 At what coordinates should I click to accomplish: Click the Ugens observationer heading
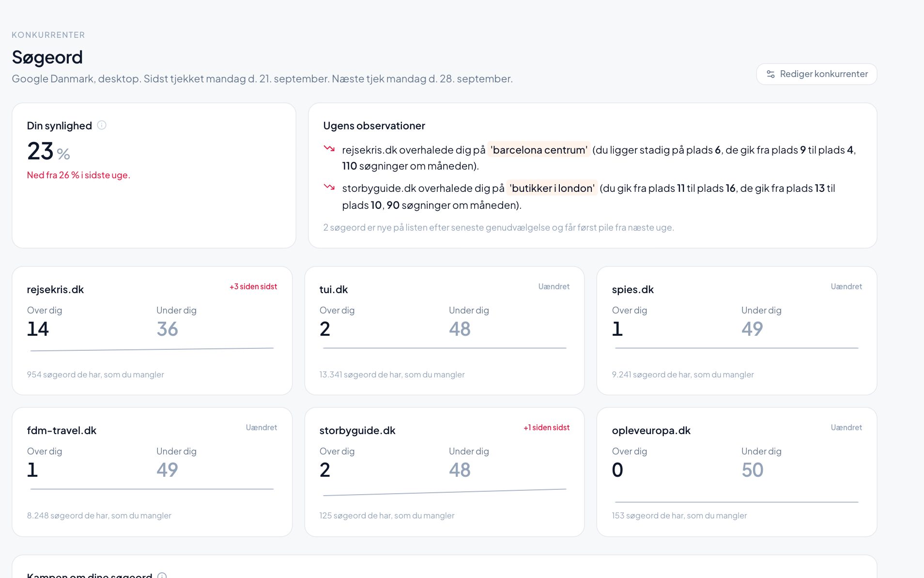[374, 125]
